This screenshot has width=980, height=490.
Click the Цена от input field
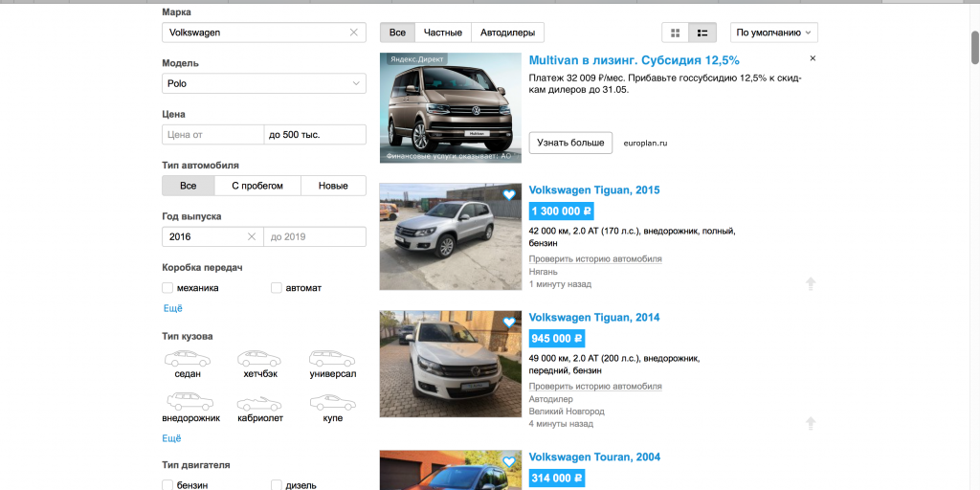[x=212, y=135]
